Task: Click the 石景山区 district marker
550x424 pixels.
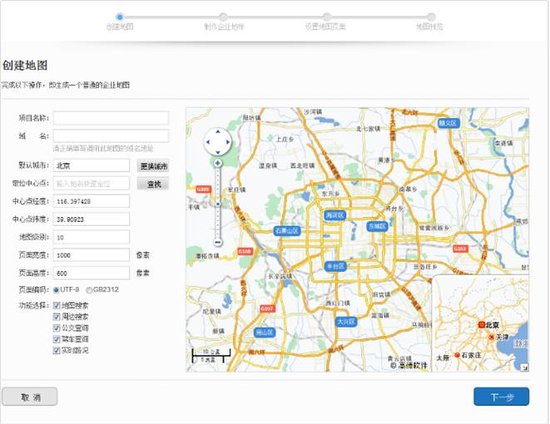Action: click(287, 231)
